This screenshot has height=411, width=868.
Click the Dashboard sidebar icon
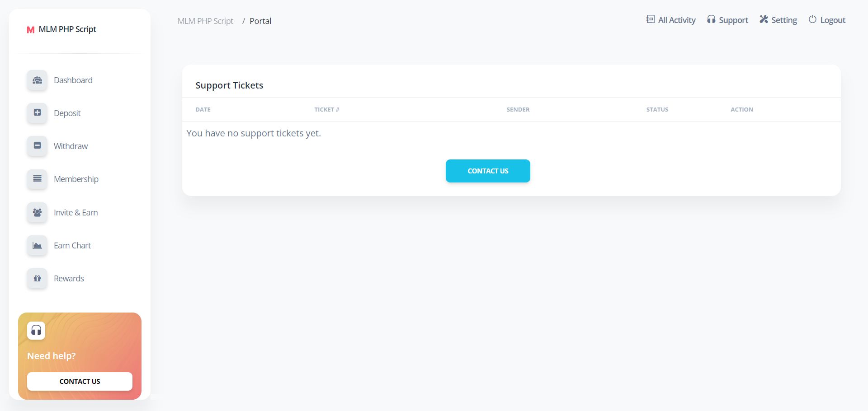coord(37,80)
